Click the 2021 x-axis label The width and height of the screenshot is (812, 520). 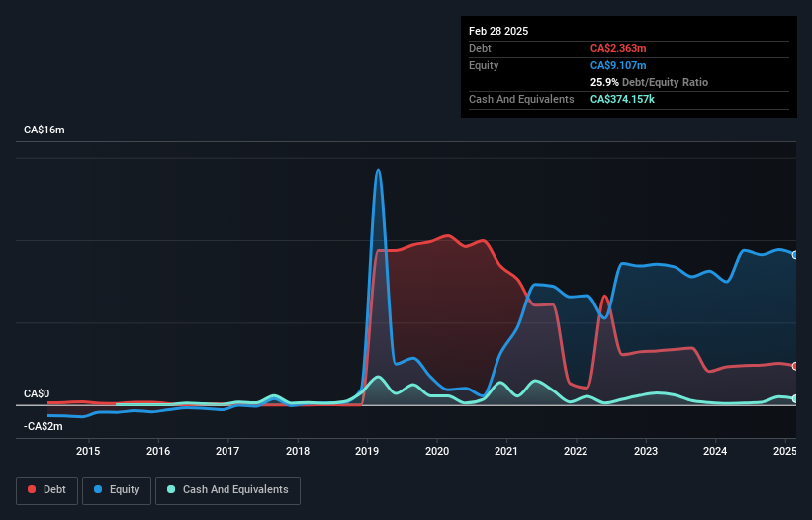click(506, 451)
